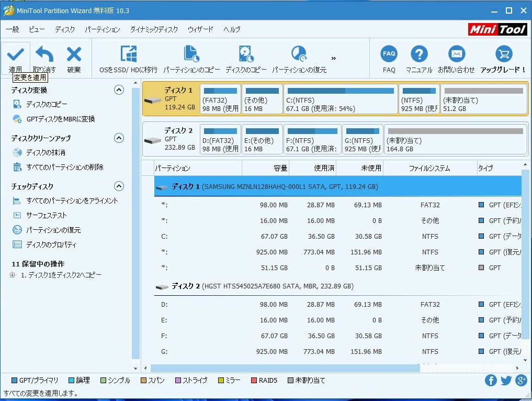Click GPTディスクをMBRに変換 link
This screenshot has height=401, width=532.
61,119
